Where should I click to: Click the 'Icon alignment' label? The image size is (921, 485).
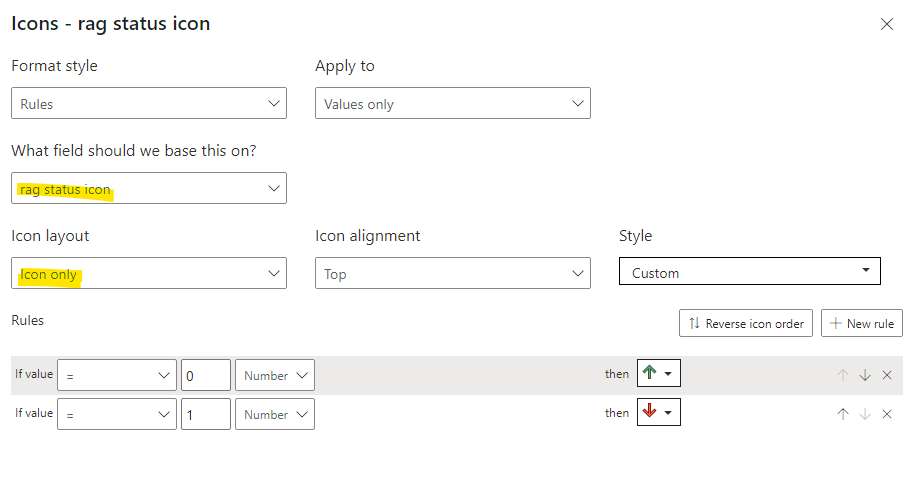pos(368,235)
